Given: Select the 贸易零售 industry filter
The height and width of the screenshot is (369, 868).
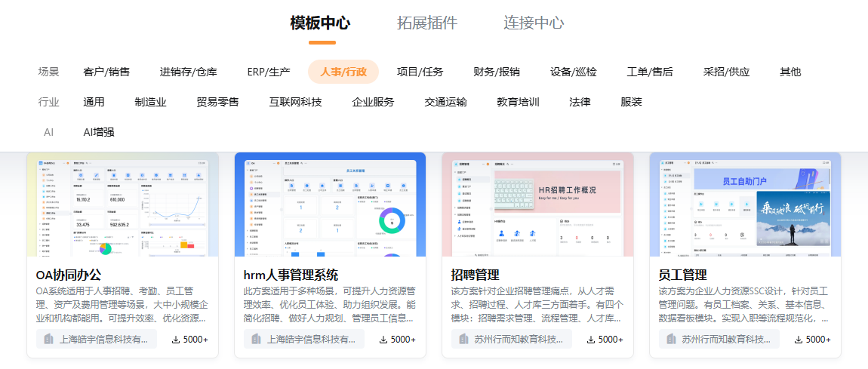Looking at the screenshot, I should tap(217, 102).
